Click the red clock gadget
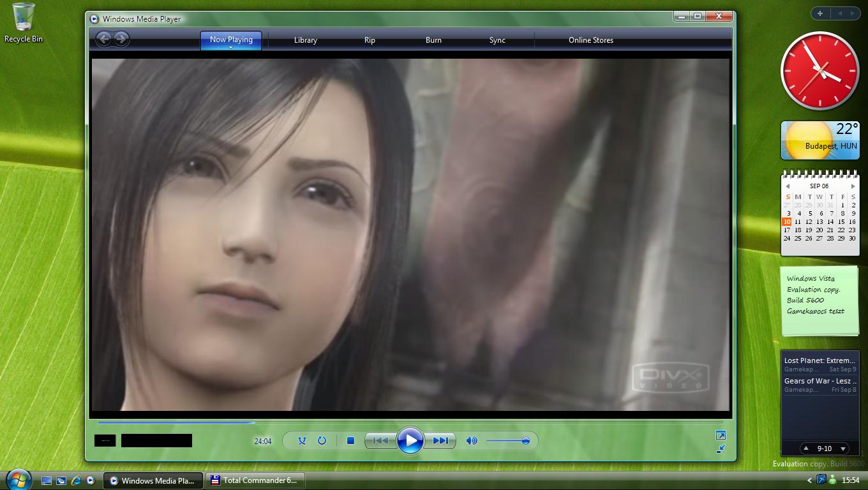Viewport: 868px width, 490px height. [x=820, y=71]
